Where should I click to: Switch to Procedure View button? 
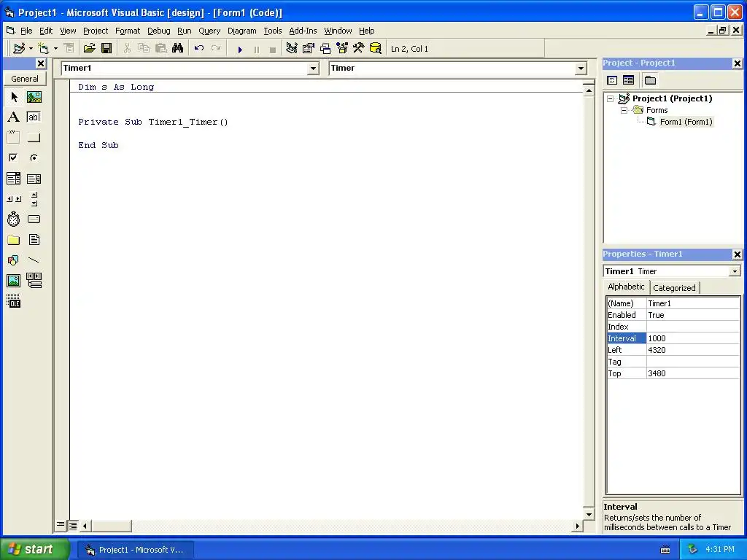pos(61,525)
